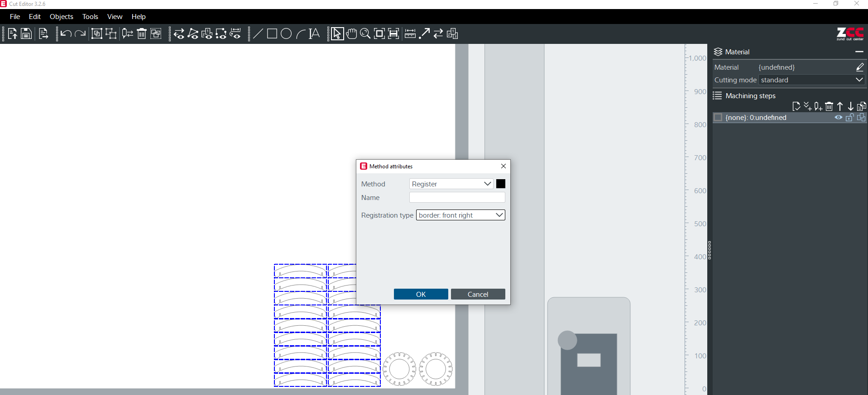Click the group objects icon

[x=96, y=33]
